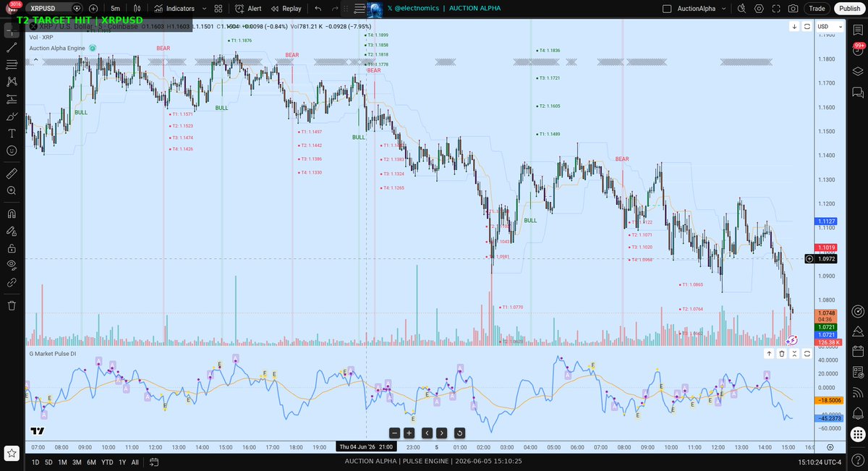Select the YTD date range
The image size is (868, 471).
coord(107,462)
